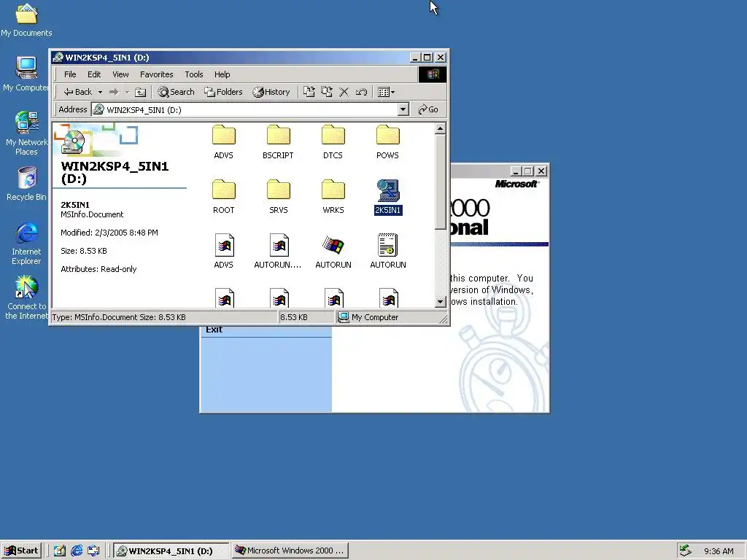Switch to Microsoft Windows 2000 taskbar button

(290, 551)
